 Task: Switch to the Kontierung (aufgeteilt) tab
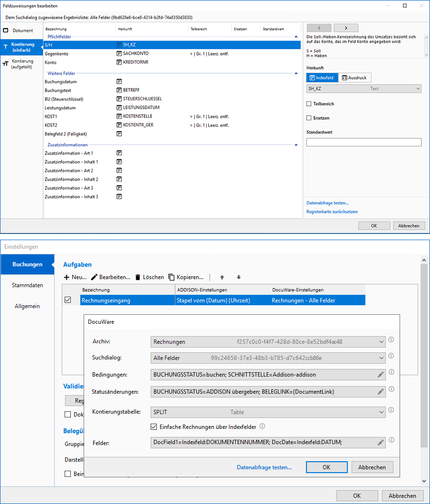point(22,64)
